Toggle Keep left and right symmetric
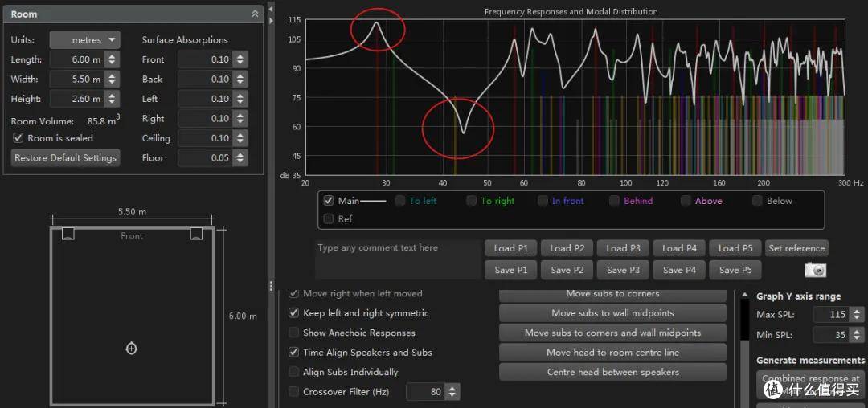 click(294, 313)
